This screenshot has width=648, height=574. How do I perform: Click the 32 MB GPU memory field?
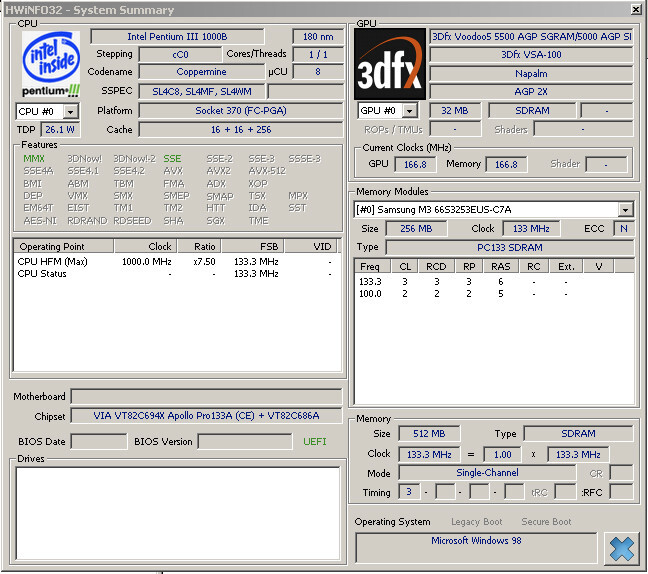pos(455,111)
